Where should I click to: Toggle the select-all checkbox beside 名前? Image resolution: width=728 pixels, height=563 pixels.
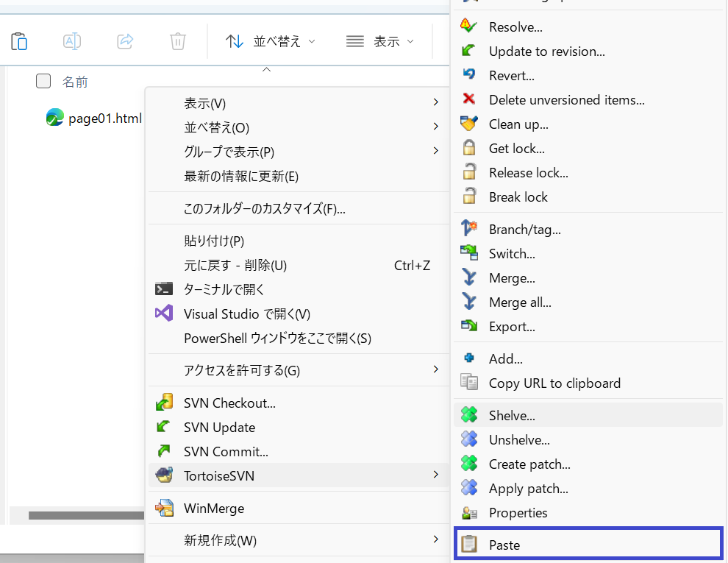point(43,81)
